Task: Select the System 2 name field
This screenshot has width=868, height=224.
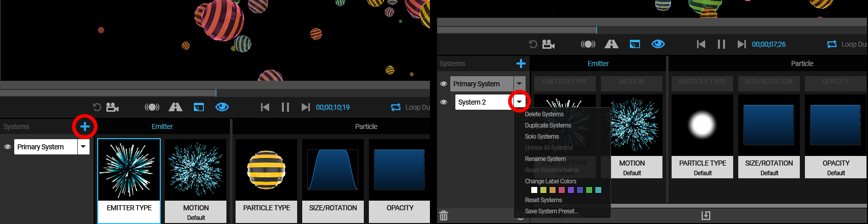Action: pos(484,102)
